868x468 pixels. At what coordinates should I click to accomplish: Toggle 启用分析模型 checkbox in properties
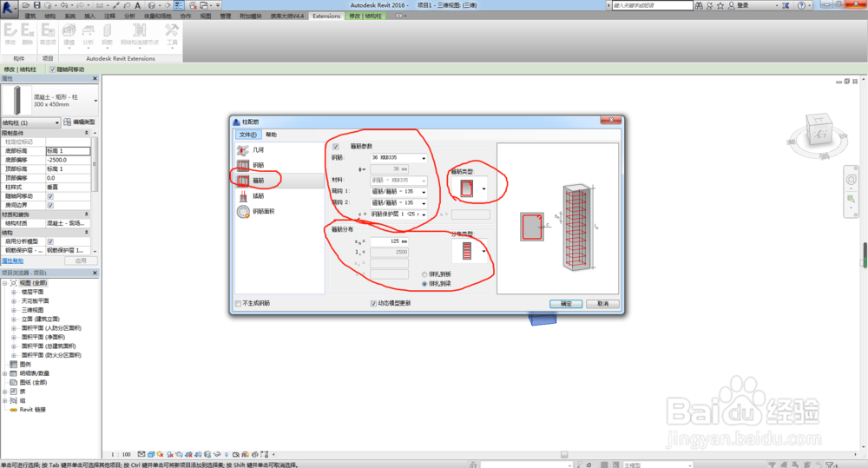[50, 241]
